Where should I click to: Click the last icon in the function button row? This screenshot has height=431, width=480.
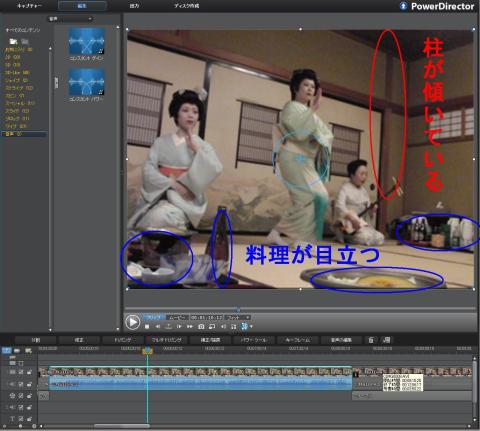[x=386, y=340]
